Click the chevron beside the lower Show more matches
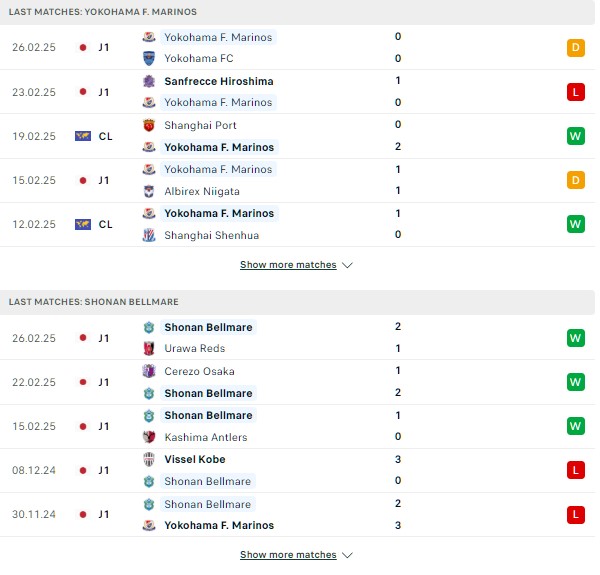This screenshot has width=600, height=575. coord(347,555)
